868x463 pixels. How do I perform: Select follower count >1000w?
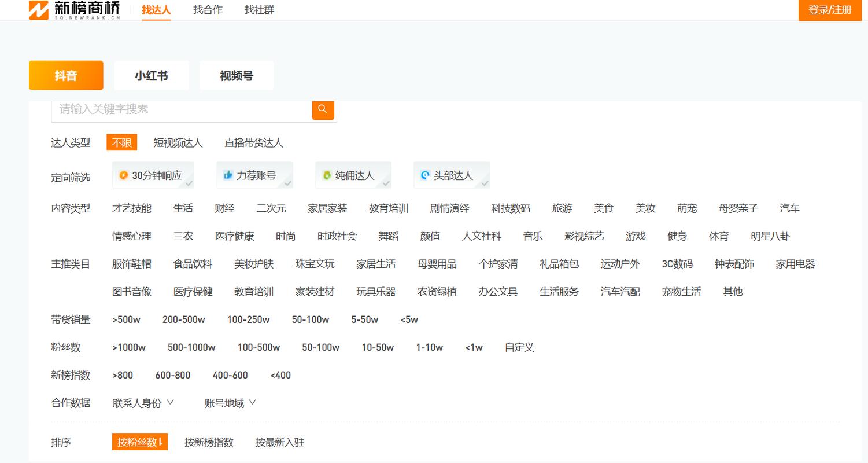[129, 347]
